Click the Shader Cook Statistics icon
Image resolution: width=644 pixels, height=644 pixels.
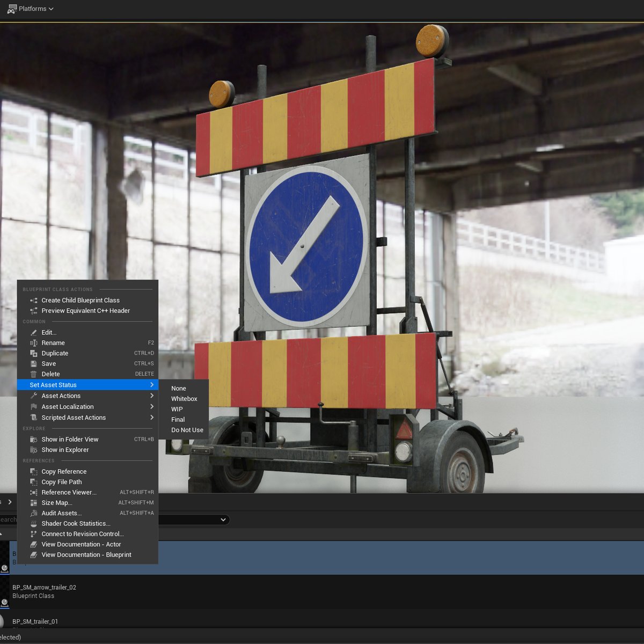(34, 524)
